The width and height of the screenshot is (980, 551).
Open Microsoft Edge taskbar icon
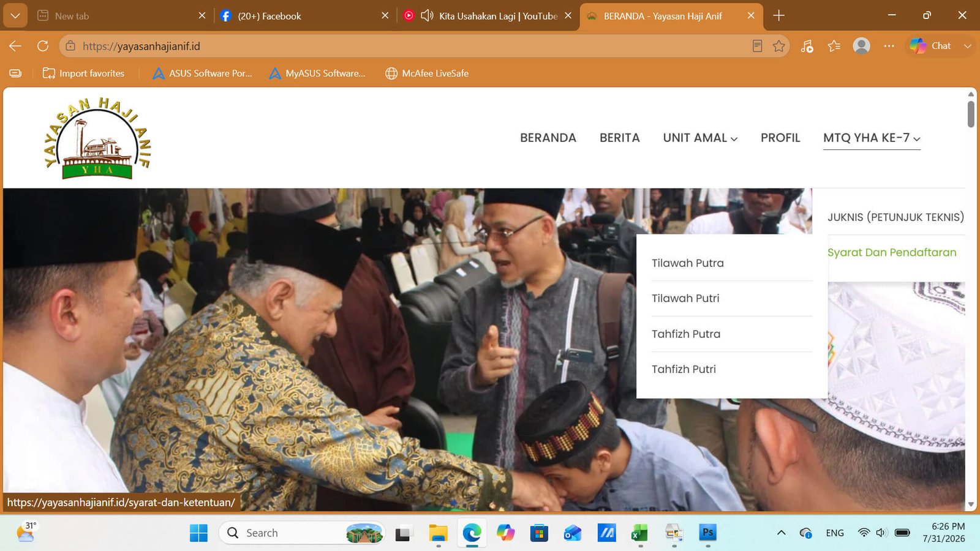pyautogui.click(x=472, y=533)
